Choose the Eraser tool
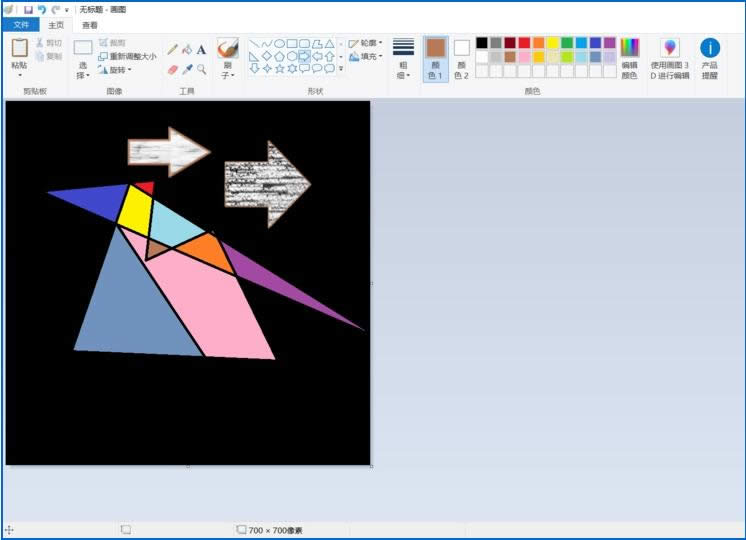Image resolution: width=746 pixels, height=540 pixels. click(173, 70)
